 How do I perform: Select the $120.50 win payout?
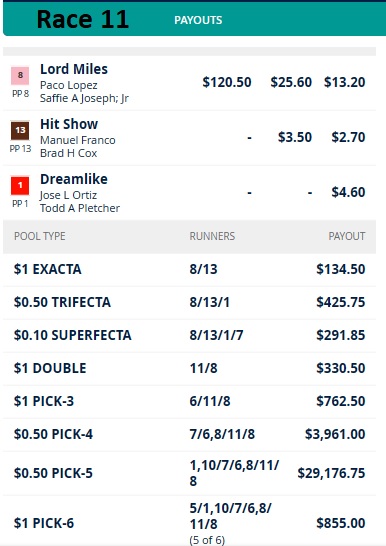click(227, 82)
